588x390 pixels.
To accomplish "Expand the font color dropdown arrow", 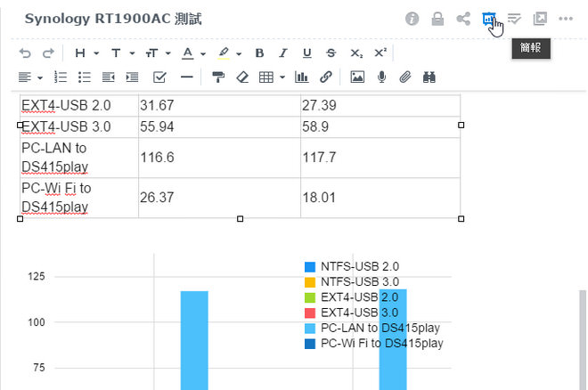I will tap(203, 54).
